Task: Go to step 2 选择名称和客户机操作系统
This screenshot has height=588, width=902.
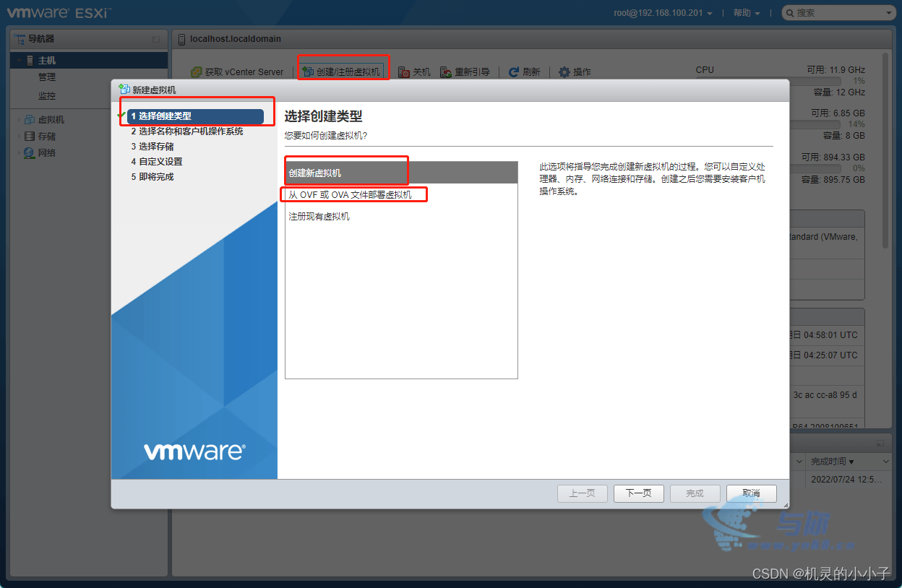Action: click(x=187, y=131)
